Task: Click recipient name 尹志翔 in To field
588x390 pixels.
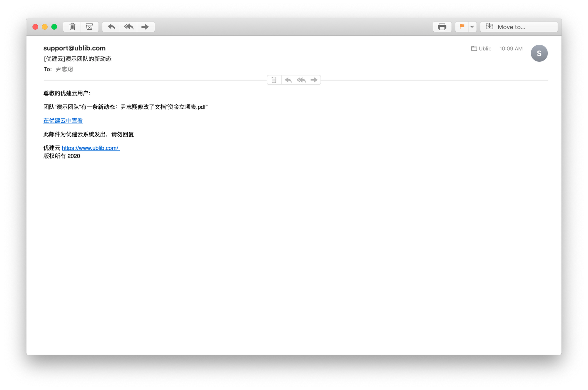Action: click(x=64, y=69)
